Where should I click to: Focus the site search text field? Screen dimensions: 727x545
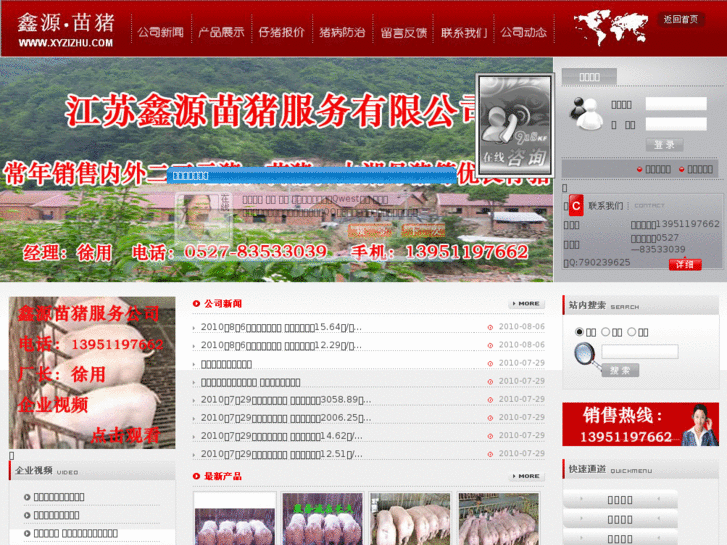click(640, 352)
